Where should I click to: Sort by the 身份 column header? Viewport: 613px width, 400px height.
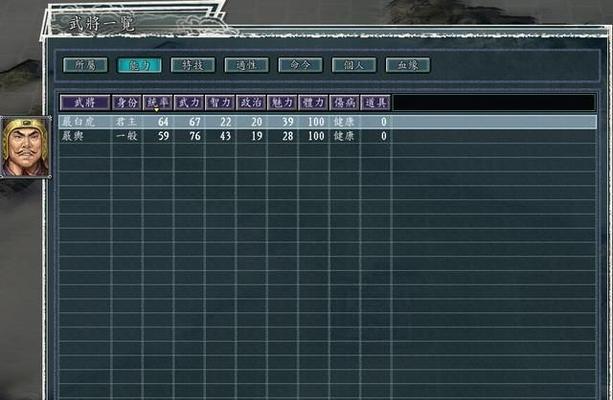[x=127, y=103]
